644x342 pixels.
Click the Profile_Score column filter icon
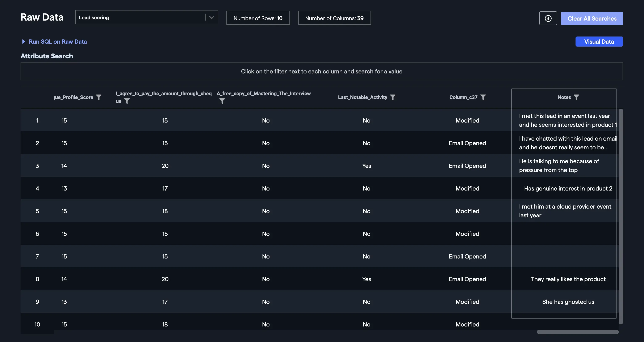click(99, 97)
